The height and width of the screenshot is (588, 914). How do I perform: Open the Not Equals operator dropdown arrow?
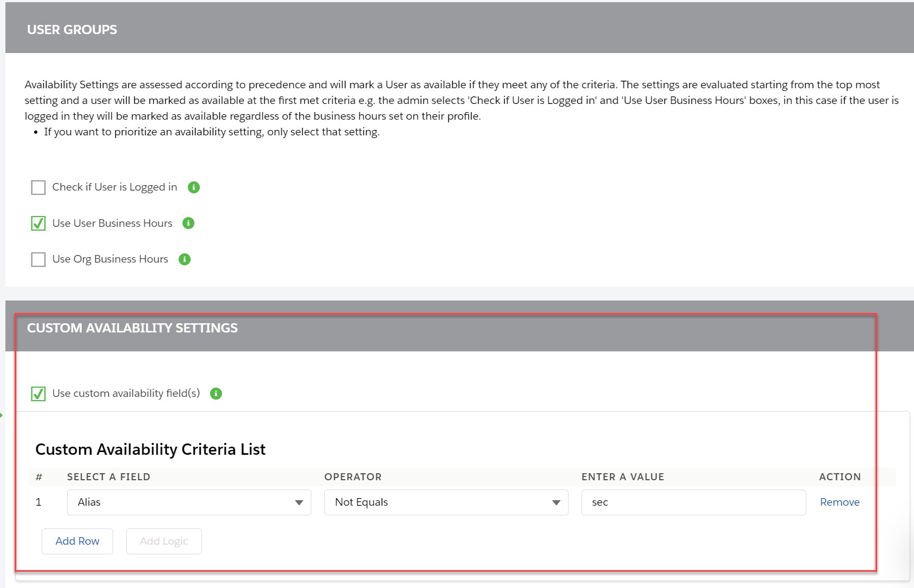556,502
